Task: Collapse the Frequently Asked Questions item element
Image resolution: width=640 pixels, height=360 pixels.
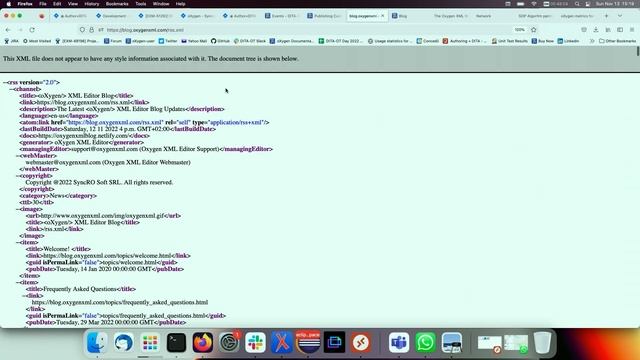Action: [18, 282]
